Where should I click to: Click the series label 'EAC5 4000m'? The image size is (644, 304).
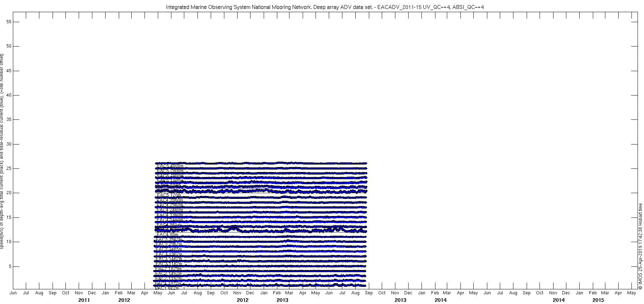tap(170, 166)
